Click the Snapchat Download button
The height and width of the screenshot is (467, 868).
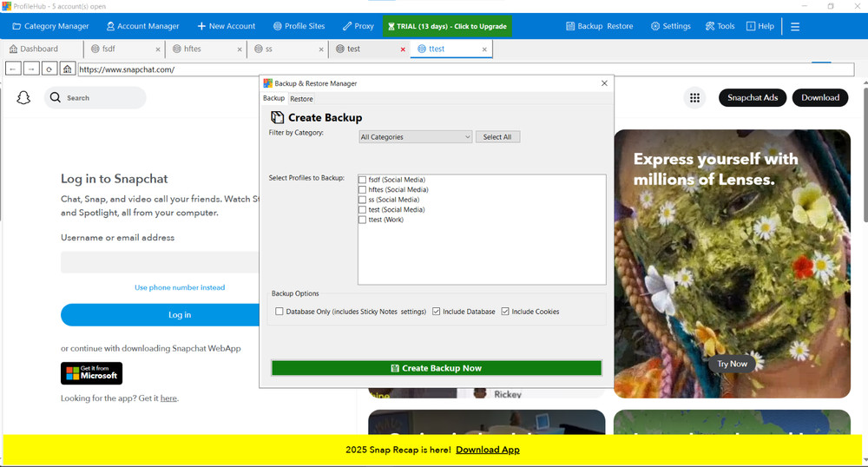[x=820, y=97]
